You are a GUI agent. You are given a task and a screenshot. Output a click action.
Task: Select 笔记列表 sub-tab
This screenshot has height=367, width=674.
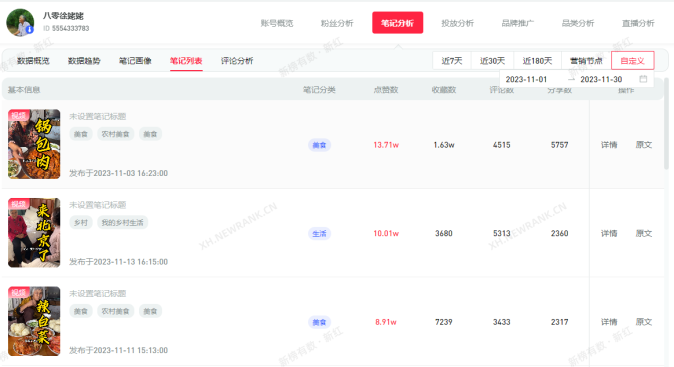tap(186, 61)
